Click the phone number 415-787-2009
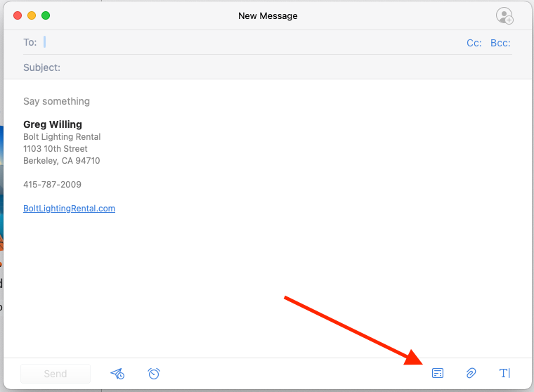The width and height of the screenshot is (534, 392). click(x=52, y=185)
